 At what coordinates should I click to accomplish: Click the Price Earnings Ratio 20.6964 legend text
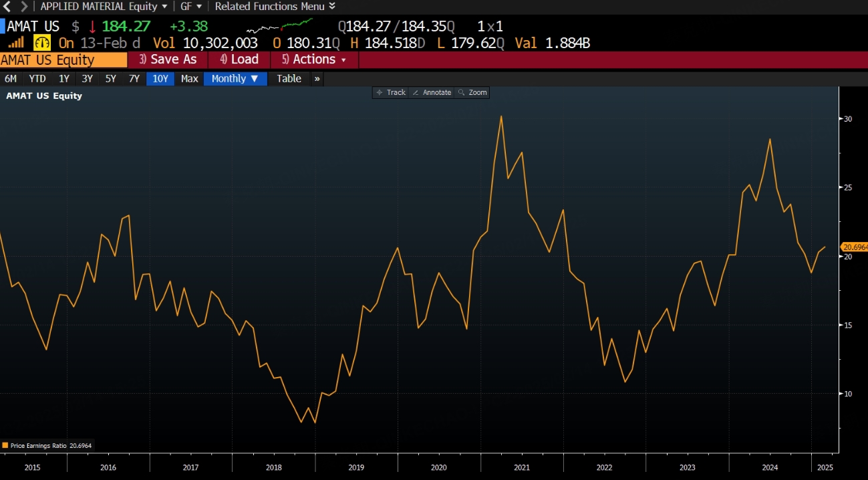51,445
